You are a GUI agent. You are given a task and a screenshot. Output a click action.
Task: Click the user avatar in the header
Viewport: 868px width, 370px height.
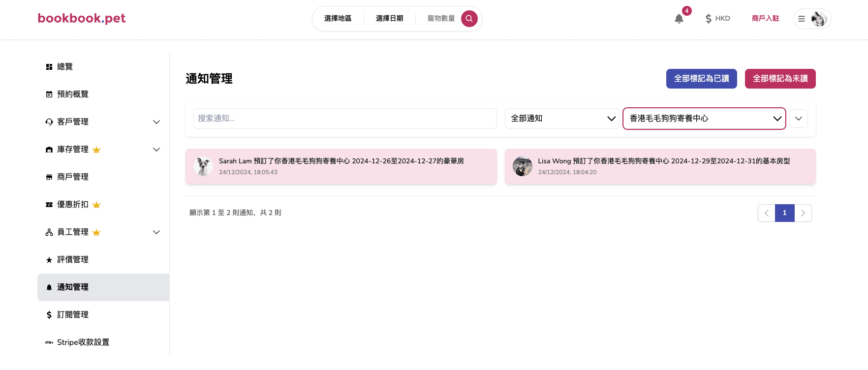pos(819,19)
